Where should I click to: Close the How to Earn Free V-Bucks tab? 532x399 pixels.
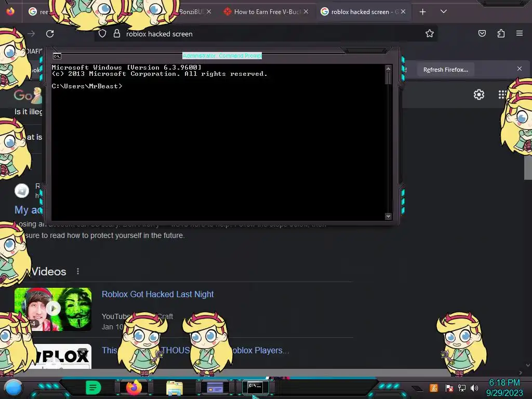coord(306,11)
